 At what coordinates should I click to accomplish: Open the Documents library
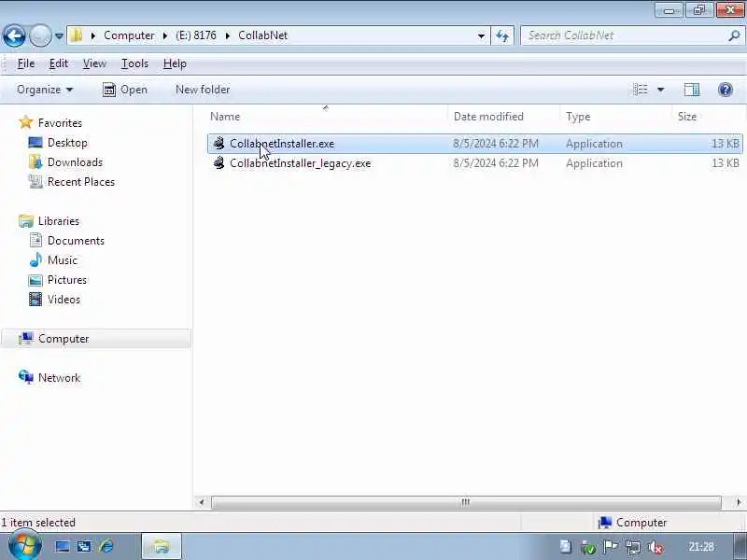coord(76,241)
